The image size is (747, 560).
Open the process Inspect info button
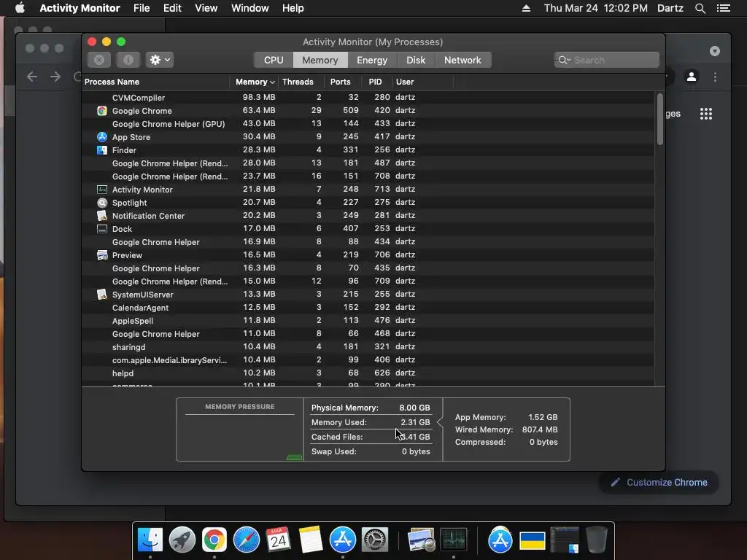[x=128, y=60]
